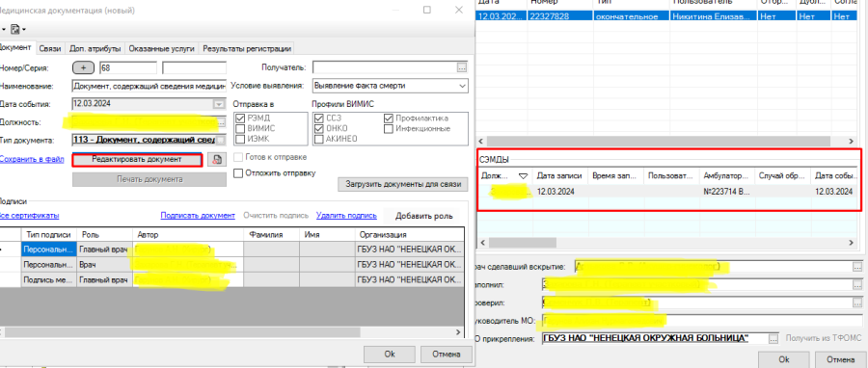This screenshot has width=868, height=368.
Task: Click the Наименование text field
Action: [x=149, y=86]
